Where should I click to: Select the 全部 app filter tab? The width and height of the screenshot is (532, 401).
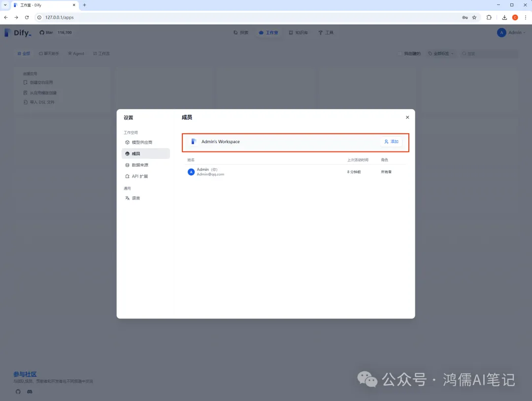(x=24, y=54)
